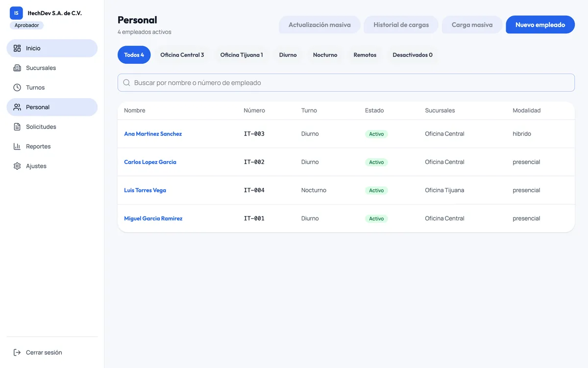Image resolution: width=588 pixels, height=368 pixels.
Task: Click employee number IT-002
Action: pyautogui.click(x=254, y=162)
